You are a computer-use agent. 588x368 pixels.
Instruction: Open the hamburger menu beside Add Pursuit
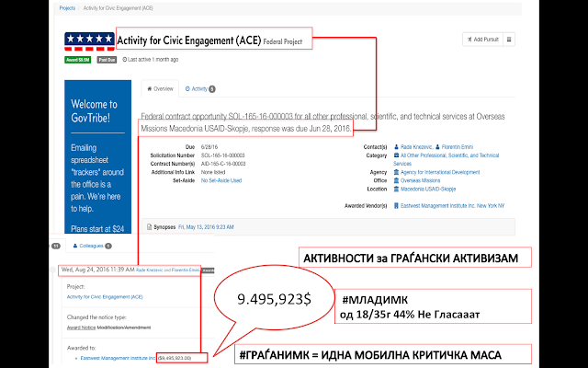[x=509, y=39]
